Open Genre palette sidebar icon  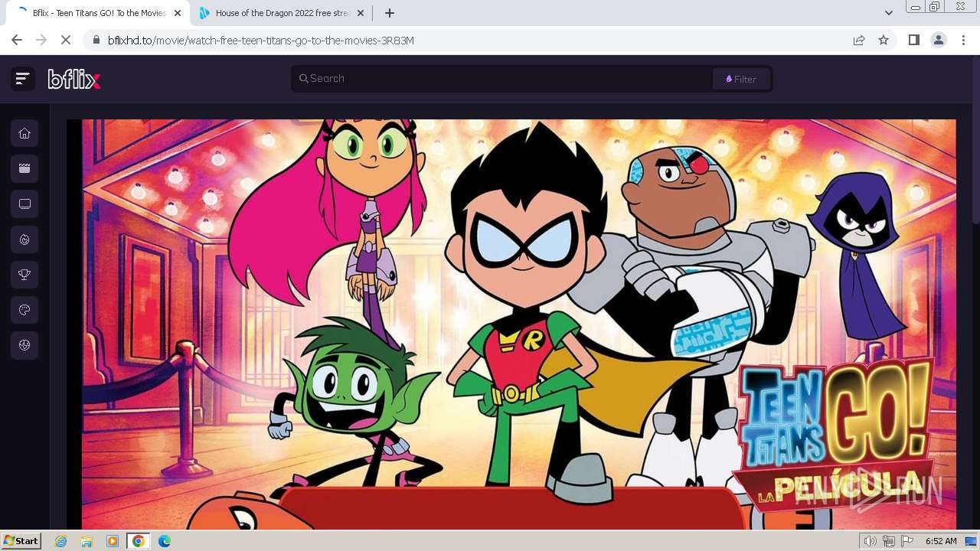coord(24,310)
